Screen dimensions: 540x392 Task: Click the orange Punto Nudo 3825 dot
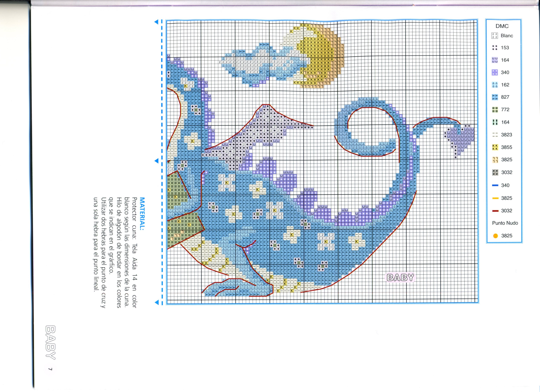click(x=496, y=236)
